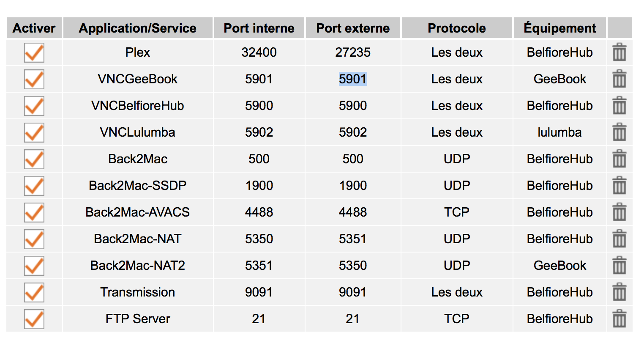Uncheck the Back2Mac activation box

[x=34, y=159]
